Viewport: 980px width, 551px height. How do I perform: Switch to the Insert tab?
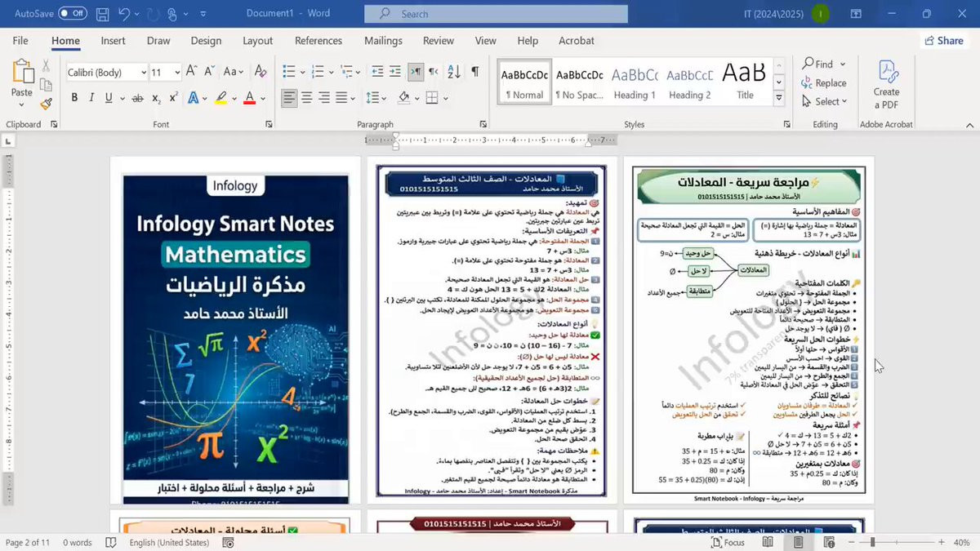pyautogui.click(x=113, y=41)
